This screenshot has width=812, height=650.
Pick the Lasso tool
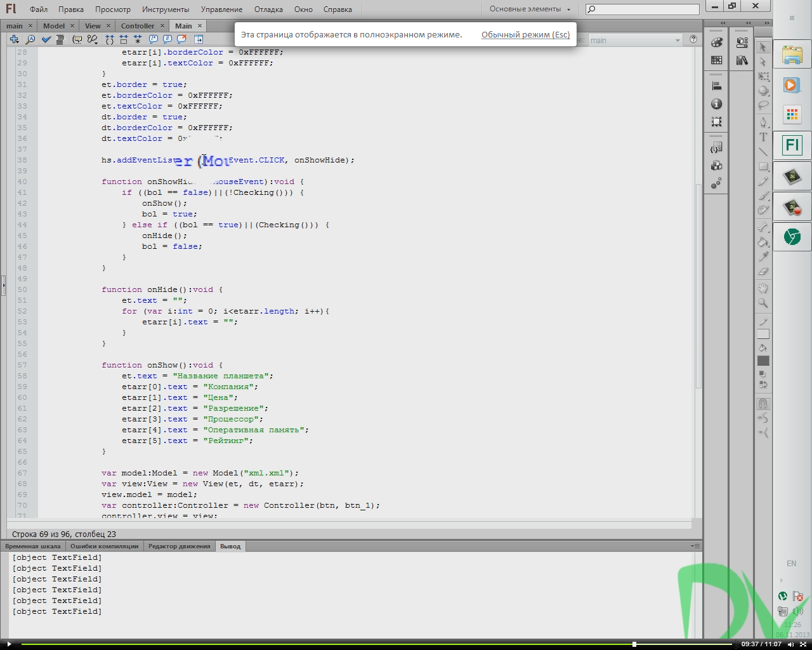coord(763,105)
